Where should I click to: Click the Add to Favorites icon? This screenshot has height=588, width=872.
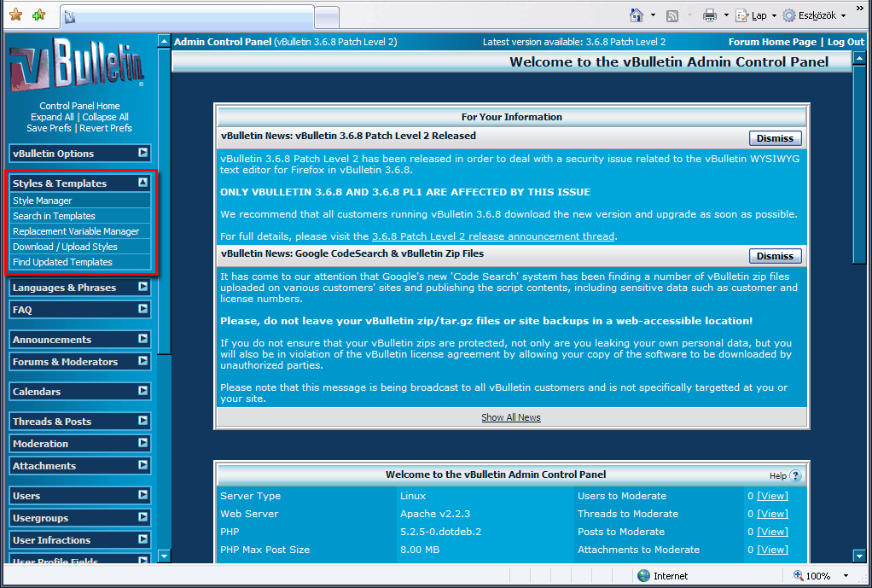coord(38,15)
